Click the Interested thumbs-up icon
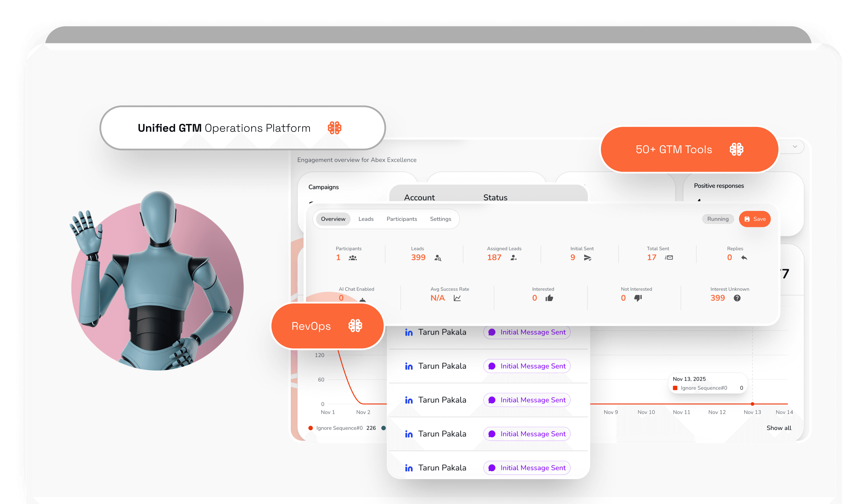This screenshot has width=868, height=504. (549, 298)
